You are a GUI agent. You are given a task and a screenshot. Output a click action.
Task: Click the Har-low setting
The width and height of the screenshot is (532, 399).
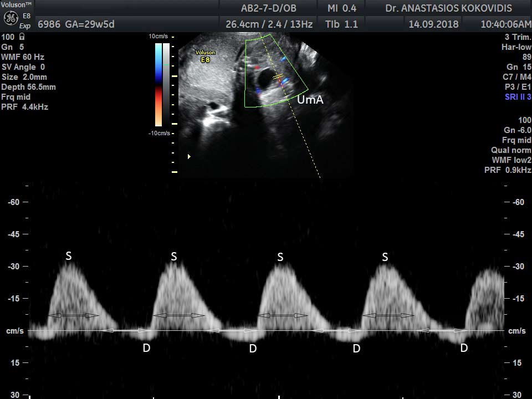(516, 47)
